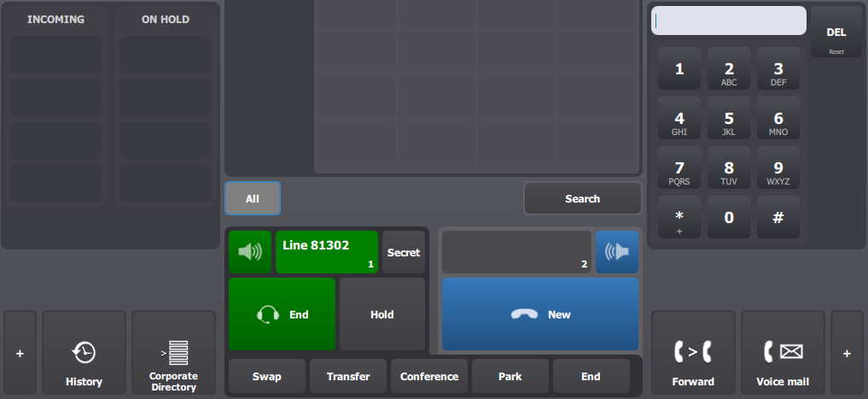Start a New call on line 2

(x=540, y=314)
